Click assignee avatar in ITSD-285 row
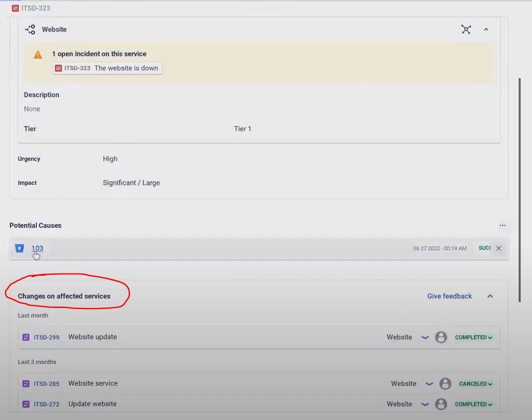Screen dimensions: 532x420 pos(445,384)
